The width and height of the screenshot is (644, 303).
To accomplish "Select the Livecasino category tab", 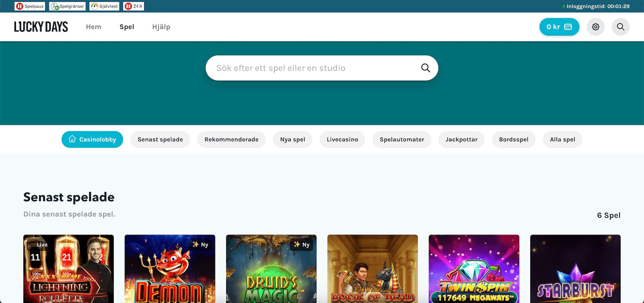I will (342, 139).
